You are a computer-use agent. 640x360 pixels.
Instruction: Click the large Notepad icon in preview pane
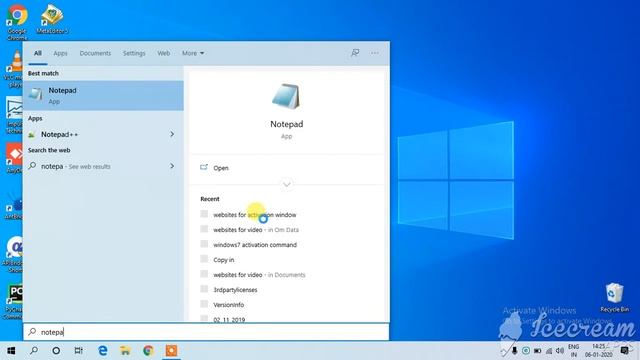coord(286,96)
